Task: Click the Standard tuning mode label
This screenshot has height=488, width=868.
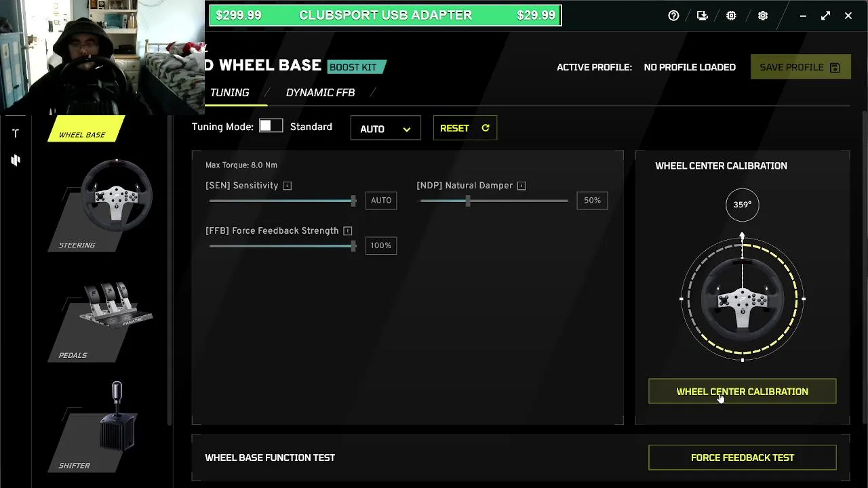Action: [311, 127]
